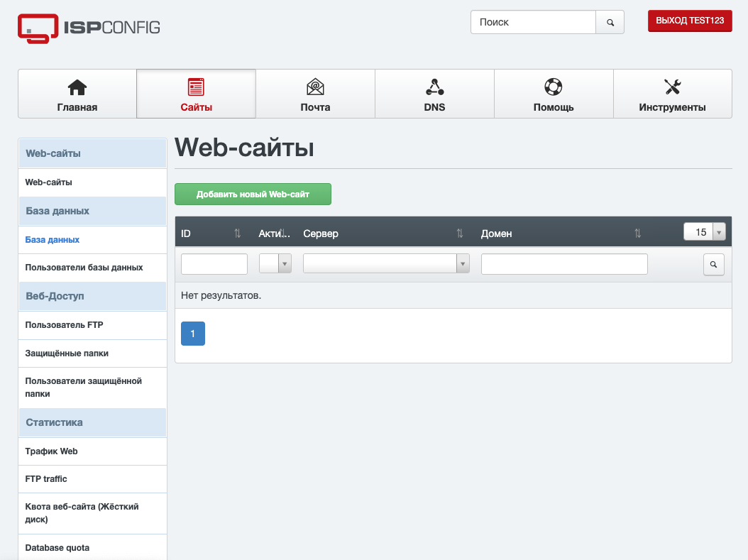This screenshot has width=748, height=560.
Task: Open the Почта mail envelope icon
Action: pos(315,94)
